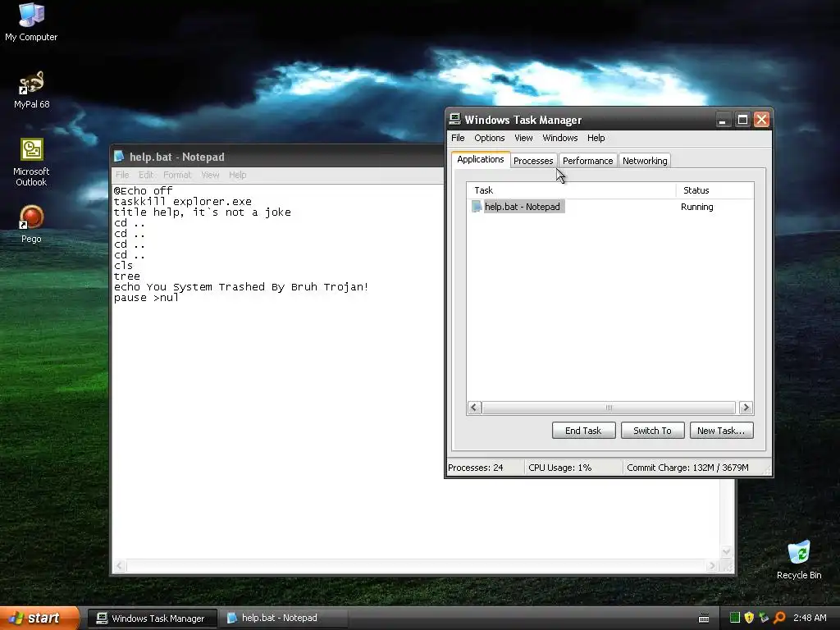This screenshot has height=630, width=840.
Task: Select the Microsoft Outlook desktop icon
Action: (x=31, y=162)
